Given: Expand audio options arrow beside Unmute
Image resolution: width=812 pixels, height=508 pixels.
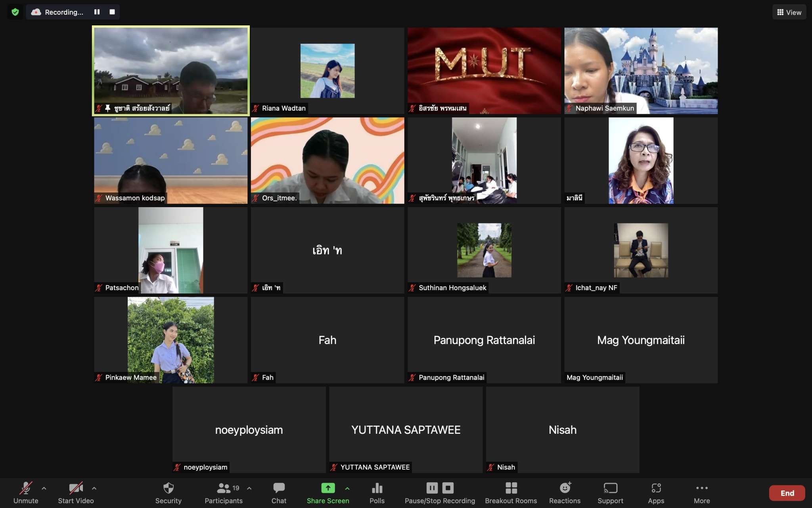Looking at the screenshot, I should tap(44, 488).
